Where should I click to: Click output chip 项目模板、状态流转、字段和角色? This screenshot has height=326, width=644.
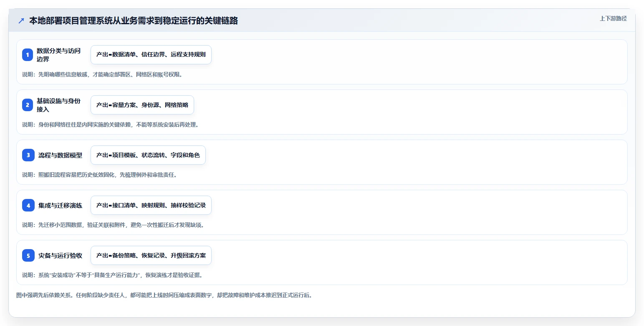(148, 155)
